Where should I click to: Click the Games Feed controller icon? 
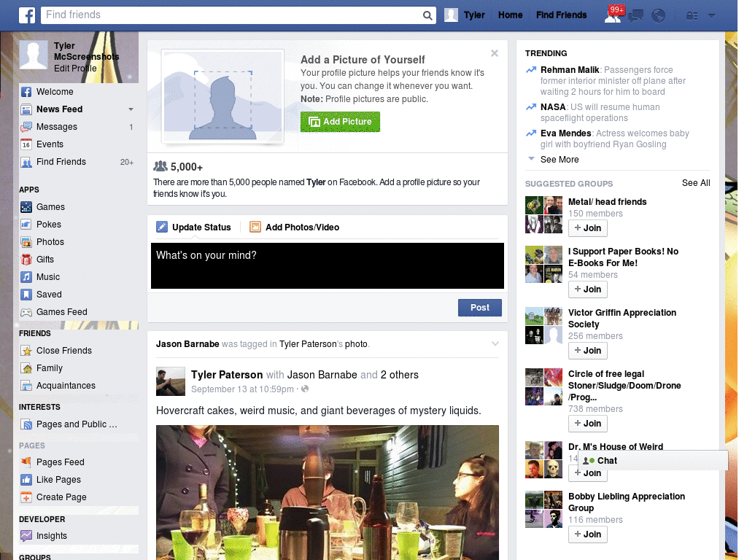coord(26,312)
